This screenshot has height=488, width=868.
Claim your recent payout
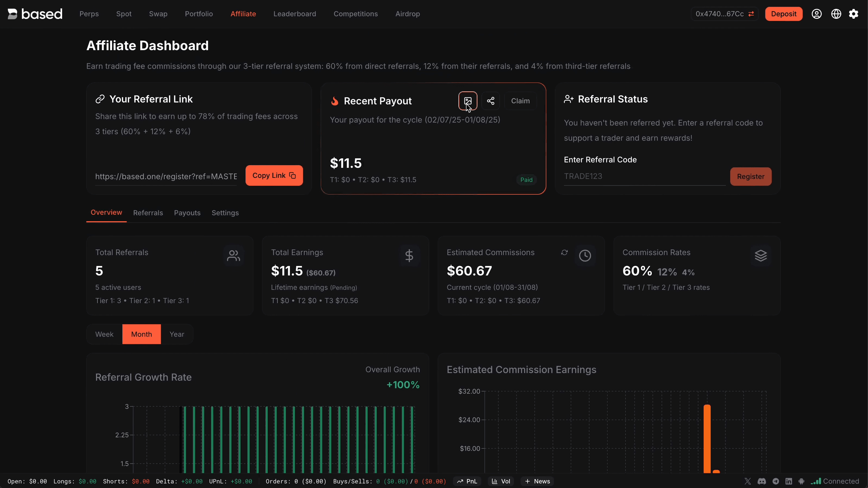click(520, 101)
